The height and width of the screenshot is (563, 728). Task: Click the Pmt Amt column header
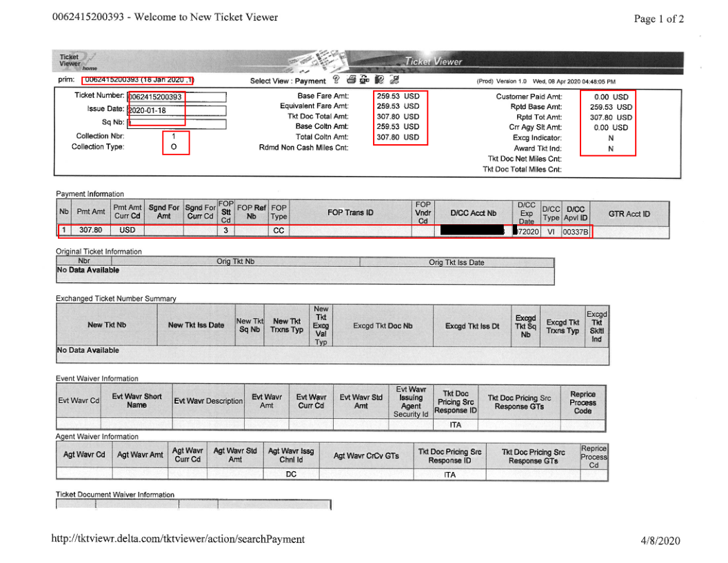[x=91, y=212]
